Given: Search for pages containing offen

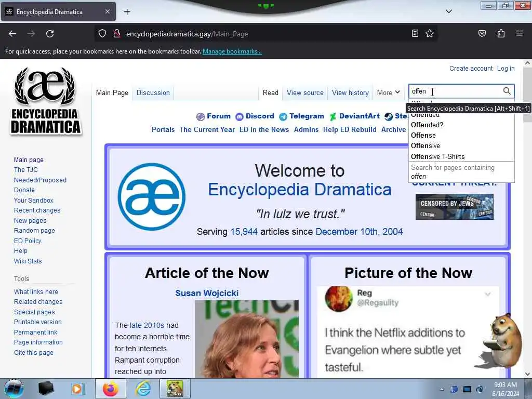Looking at the screenshot, I should point(461,172).
